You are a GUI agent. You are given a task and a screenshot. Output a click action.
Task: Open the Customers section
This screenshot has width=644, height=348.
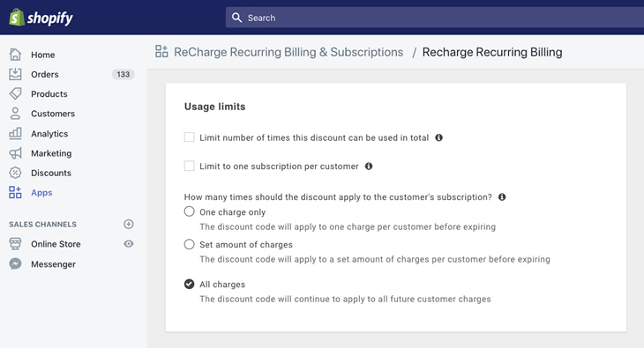[x=53, y=114]
